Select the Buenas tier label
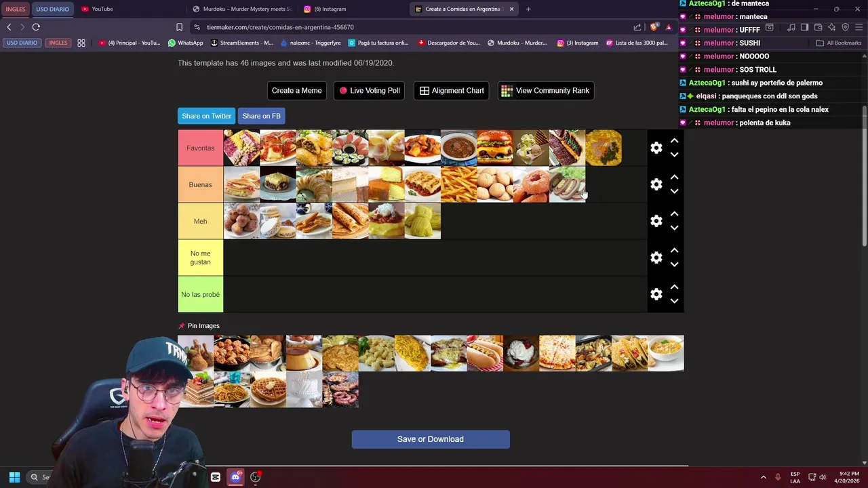This screenshot has height=488, width=868. point(200,184)
